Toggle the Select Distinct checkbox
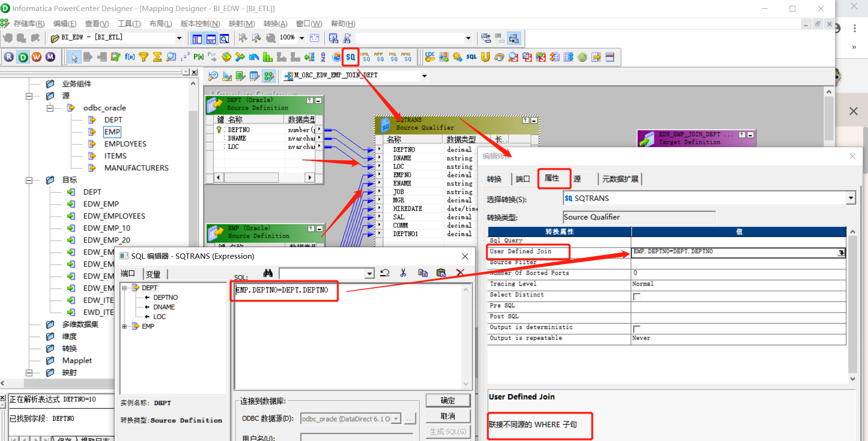 point(637,297)
